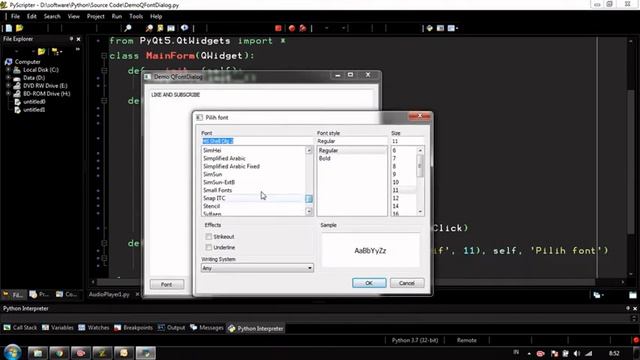Close the File Explorer panel

[78, 39]
